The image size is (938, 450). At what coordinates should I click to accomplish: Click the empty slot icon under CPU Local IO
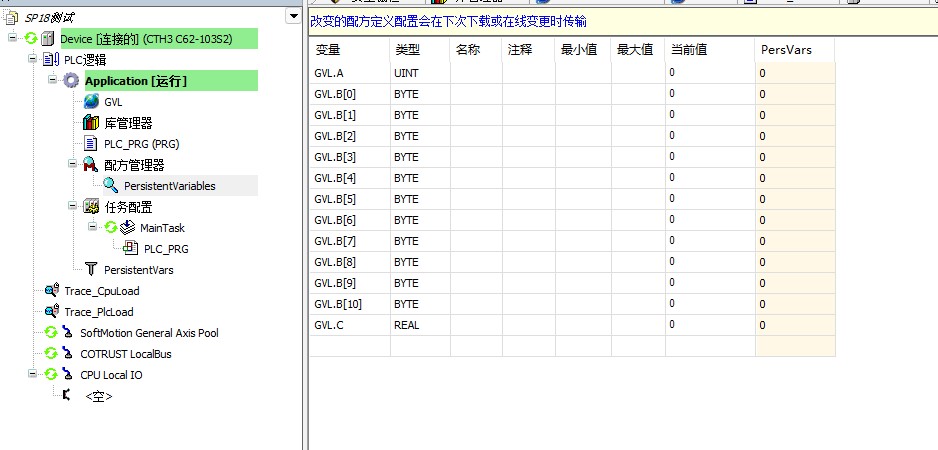[66, 395]
